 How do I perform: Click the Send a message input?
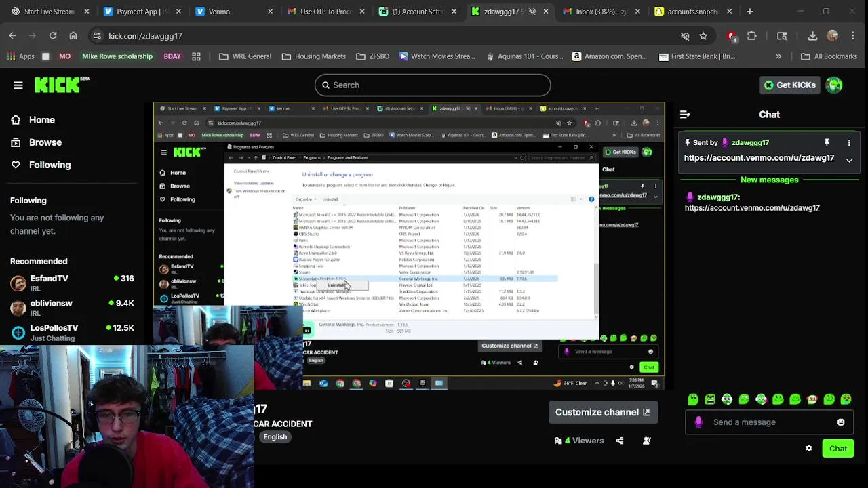point(770,422)
